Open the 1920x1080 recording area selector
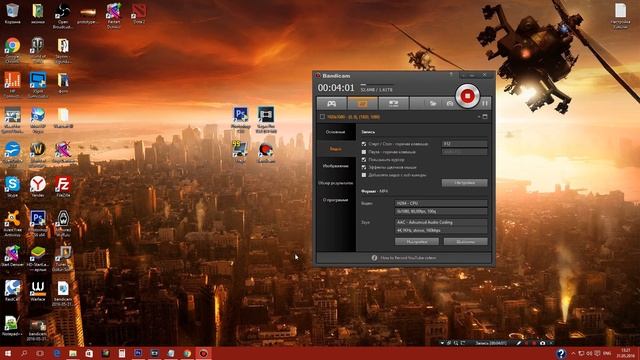This screenshot has width=640, height=360. 353,117
